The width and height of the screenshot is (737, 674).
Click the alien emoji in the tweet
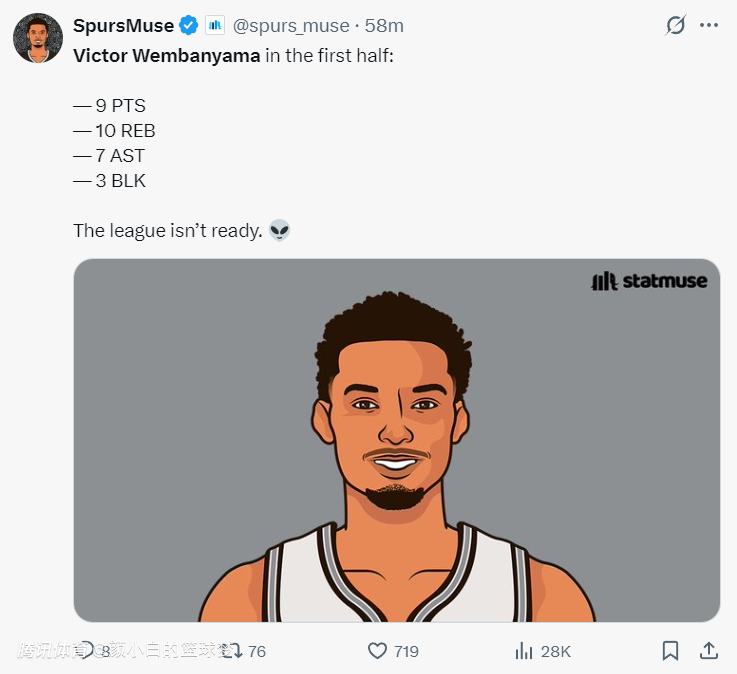[x=279, y=231]
